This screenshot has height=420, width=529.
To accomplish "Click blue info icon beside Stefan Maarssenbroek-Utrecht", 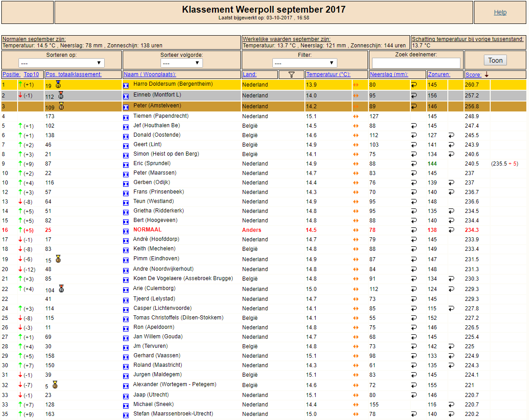I will [126, 415].
